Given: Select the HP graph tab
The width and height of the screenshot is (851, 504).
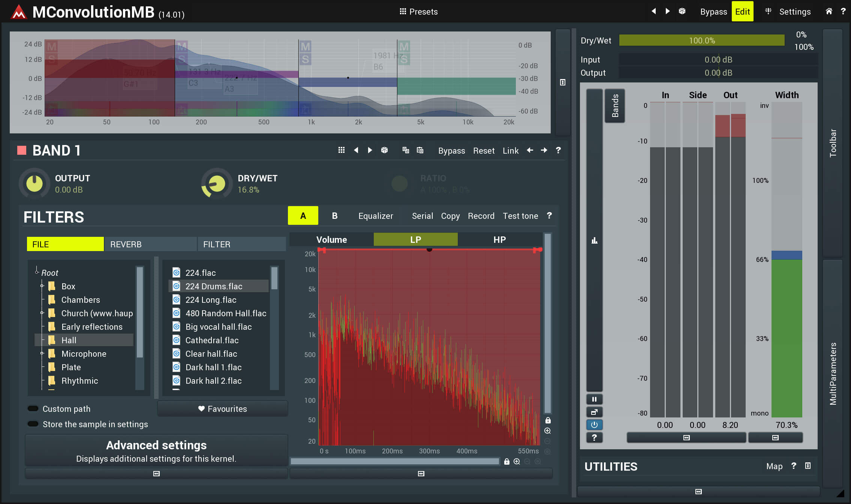Looking at the screenshot, I should (x=499, y=240).
